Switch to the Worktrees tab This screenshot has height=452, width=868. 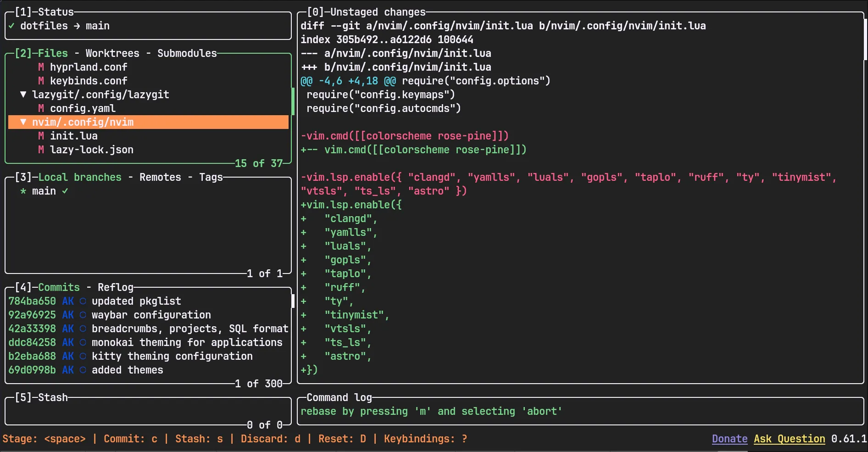click(112, 53)
